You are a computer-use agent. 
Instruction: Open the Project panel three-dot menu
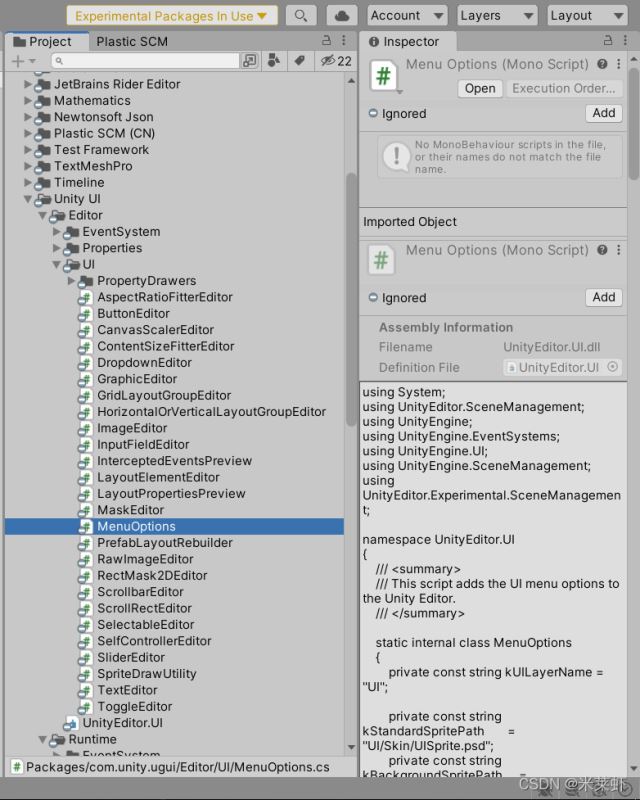(x=343, y=40)
